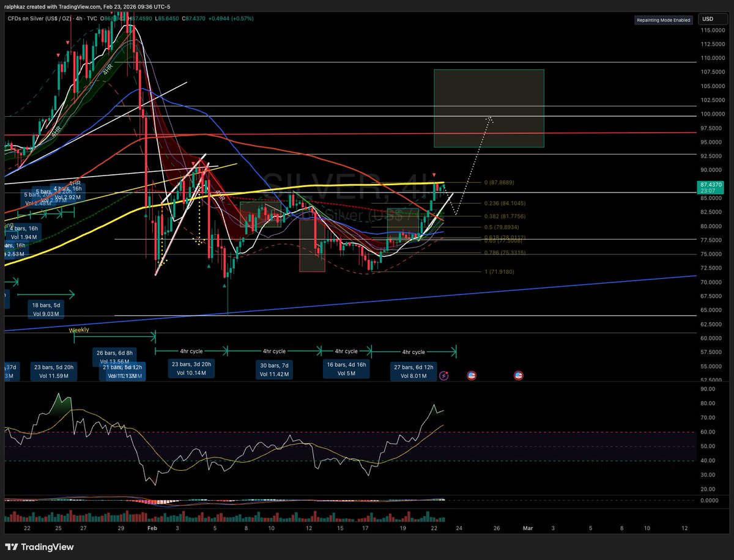Click the 26 bars, 6d 8h range label
The image size is (734, 560).
pos(114,356)
